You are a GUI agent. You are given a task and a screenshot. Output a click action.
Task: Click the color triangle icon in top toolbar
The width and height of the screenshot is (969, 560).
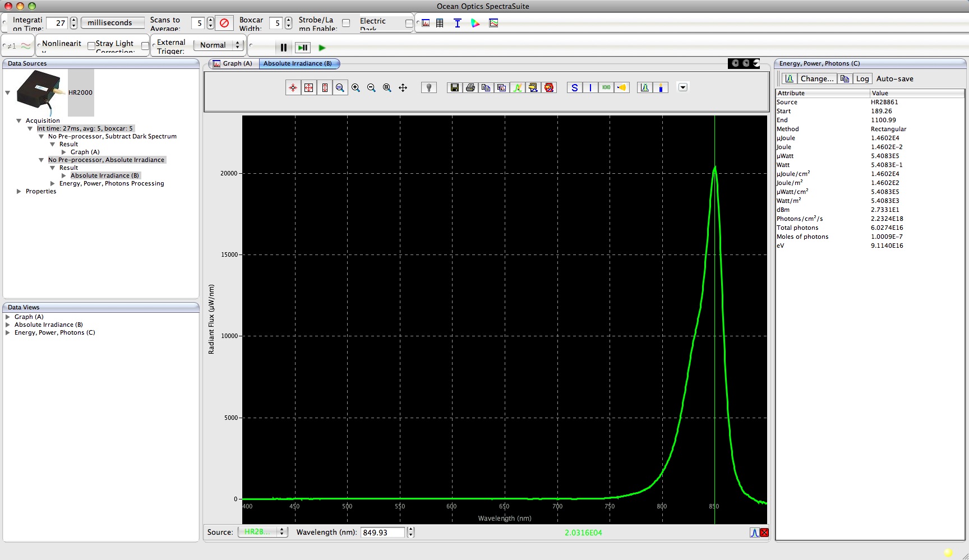[476, 23]
